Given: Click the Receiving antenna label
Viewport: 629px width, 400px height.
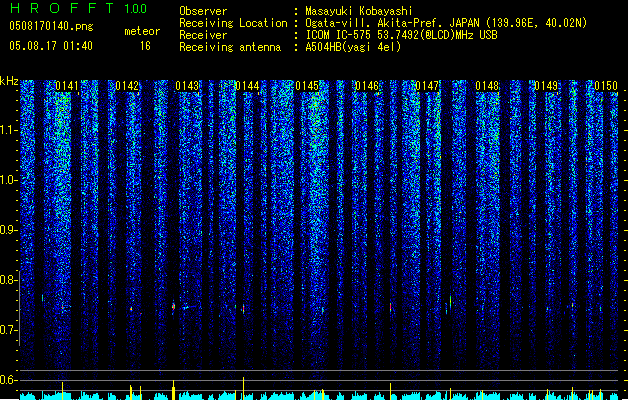Looking at the screenshot, I should click(230, 47).
